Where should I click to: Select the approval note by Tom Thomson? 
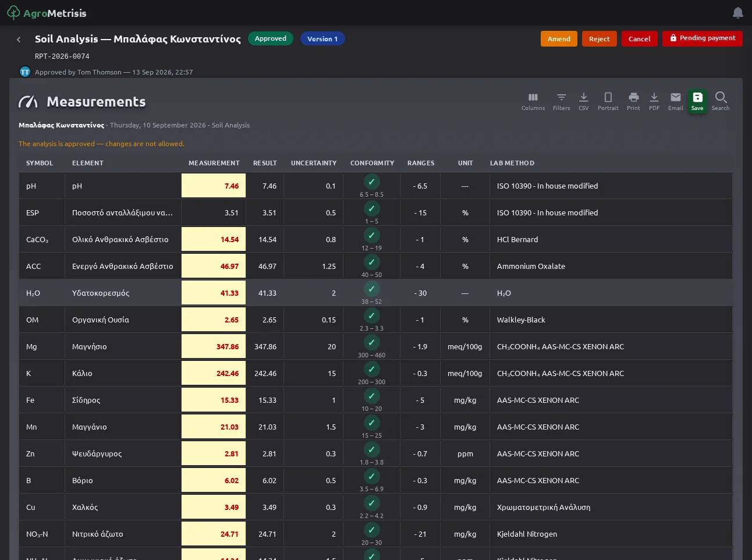point(114,72)
